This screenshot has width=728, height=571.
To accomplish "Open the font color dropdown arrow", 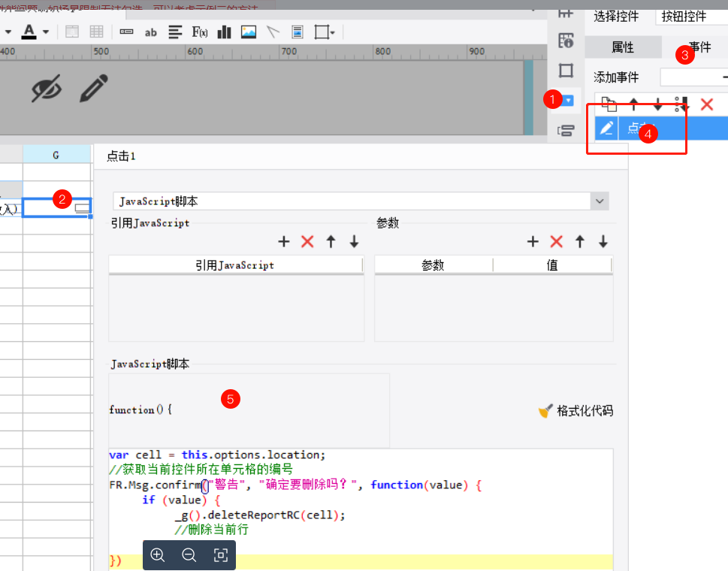I will (46, 32).
